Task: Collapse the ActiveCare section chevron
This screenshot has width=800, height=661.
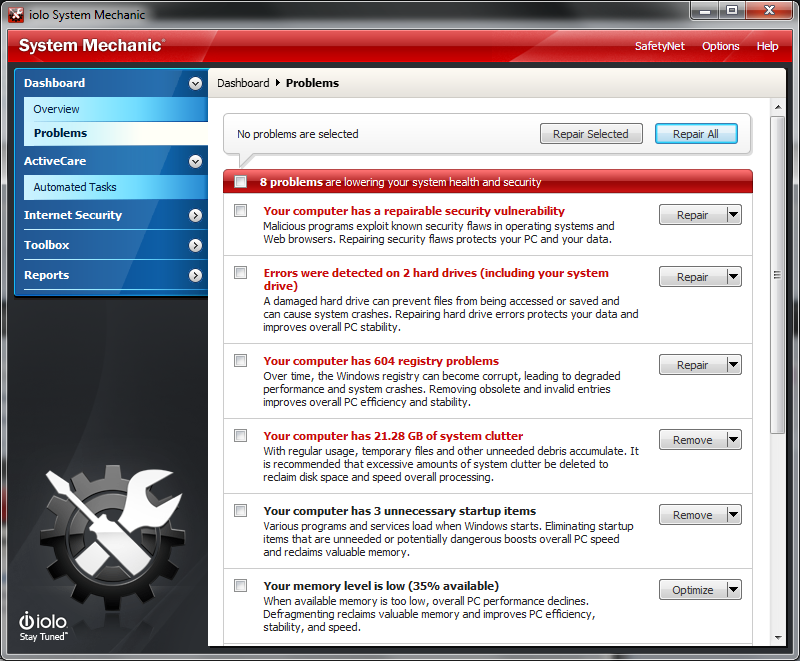Action: click(195, 161)
